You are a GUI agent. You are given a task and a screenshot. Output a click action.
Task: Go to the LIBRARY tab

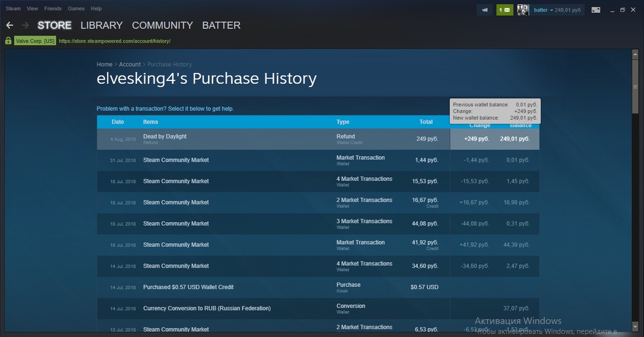pyautogui.click(x=101, y=25)
